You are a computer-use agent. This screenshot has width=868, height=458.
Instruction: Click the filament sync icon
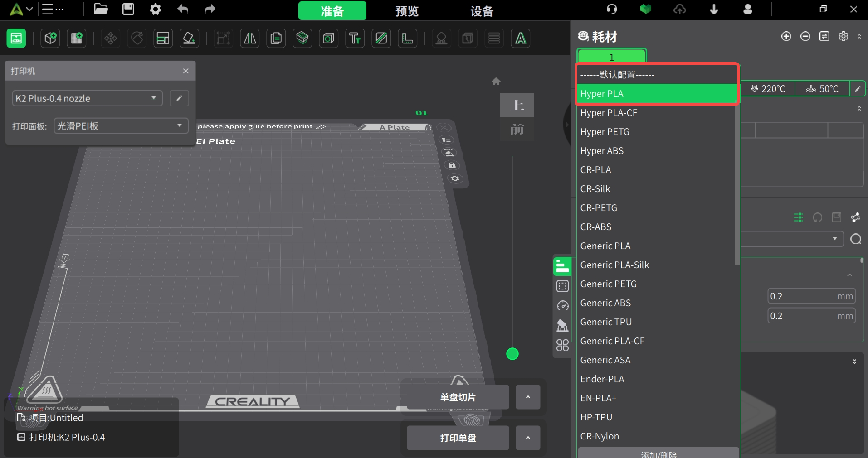click(x=824, y=36)
